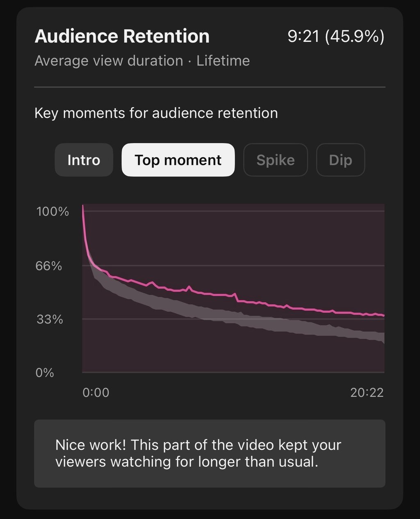Screen dimensions: 420x519
Task: Click the 0% y-axis label
Action: point(45,373)
